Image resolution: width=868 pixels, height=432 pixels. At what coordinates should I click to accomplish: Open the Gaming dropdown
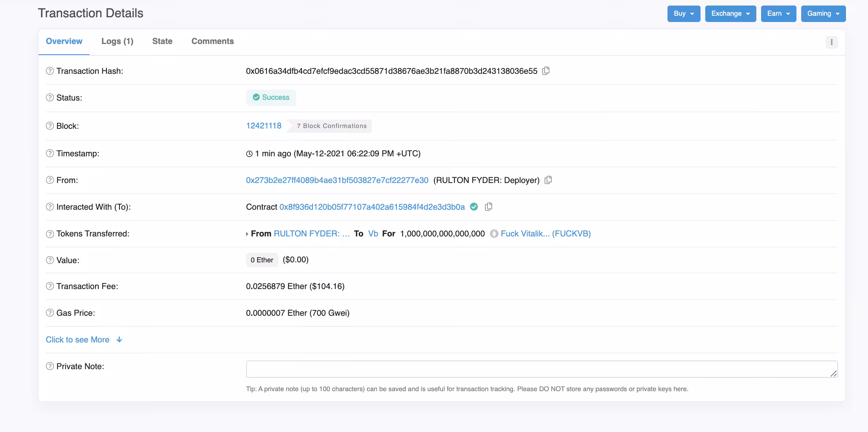click(823, 14)
